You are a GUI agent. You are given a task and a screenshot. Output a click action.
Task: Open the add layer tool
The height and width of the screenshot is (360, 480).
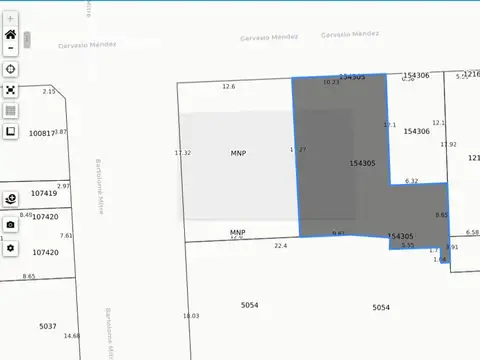click(x=10, y=199)
